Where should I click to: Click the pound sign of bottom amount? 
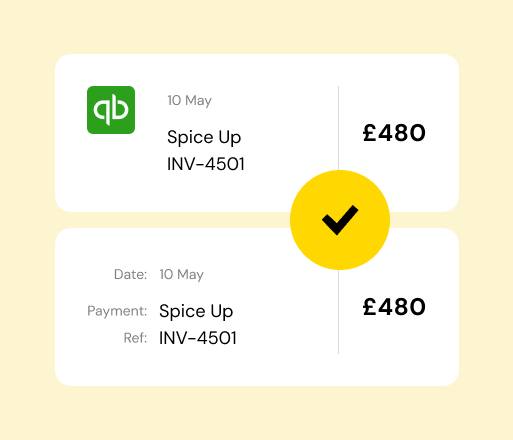point(369,307)
